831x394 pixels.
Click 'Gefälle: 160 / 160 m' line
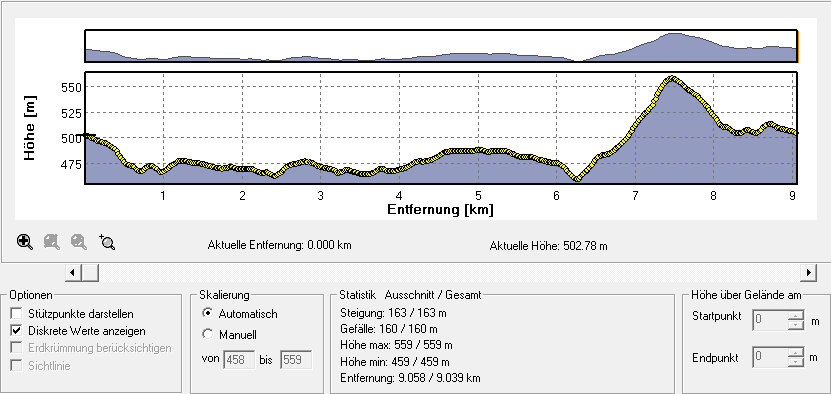click(x=389, y=329)
